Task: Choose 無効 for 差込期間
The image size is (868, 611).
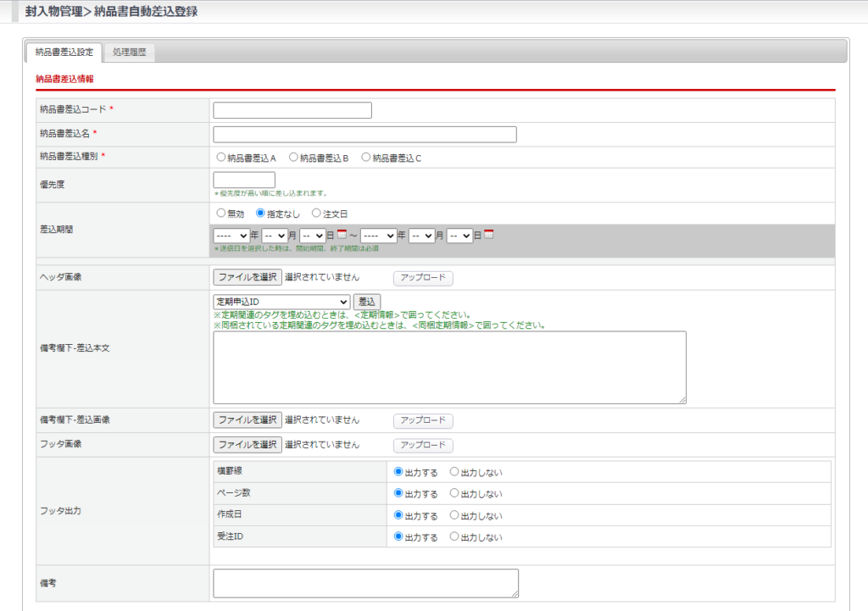Action: (x=221, y=214)
